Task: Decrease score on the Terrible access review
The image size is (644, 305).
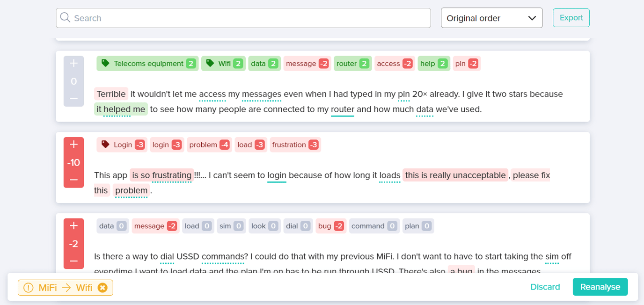Action: (x=73, y=99)
